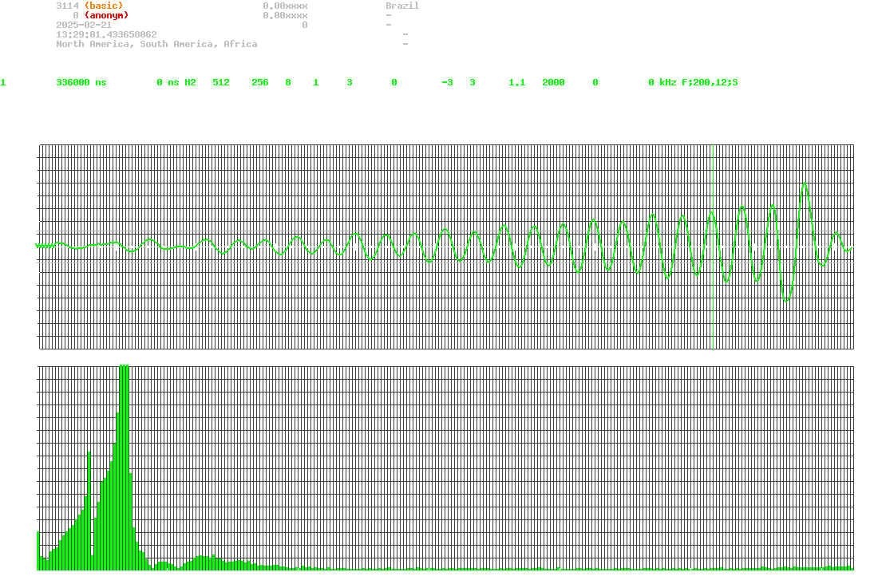This screenshot has width=874, height=588.
Task: Select the 336000 ns value
Action: 81,82
